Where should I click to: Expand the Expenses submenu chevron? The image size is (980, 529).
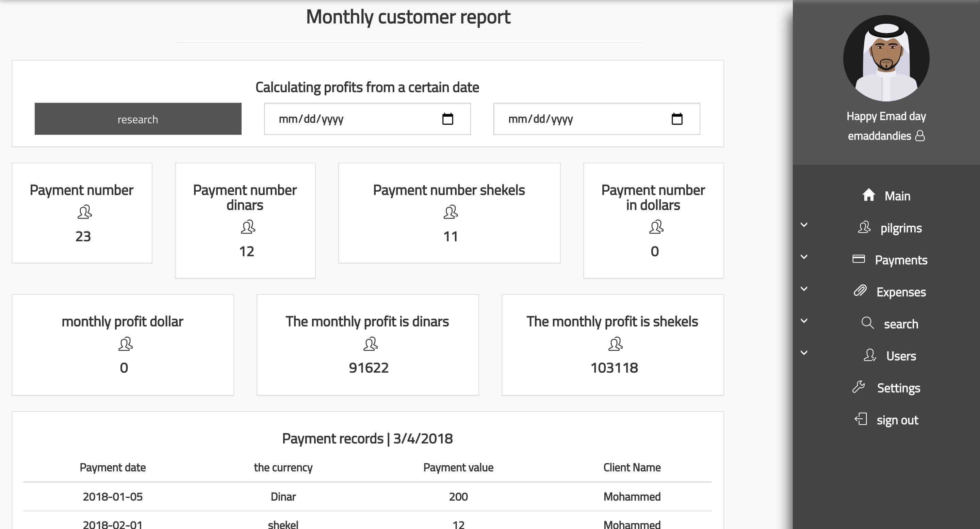tap(804, 289)
